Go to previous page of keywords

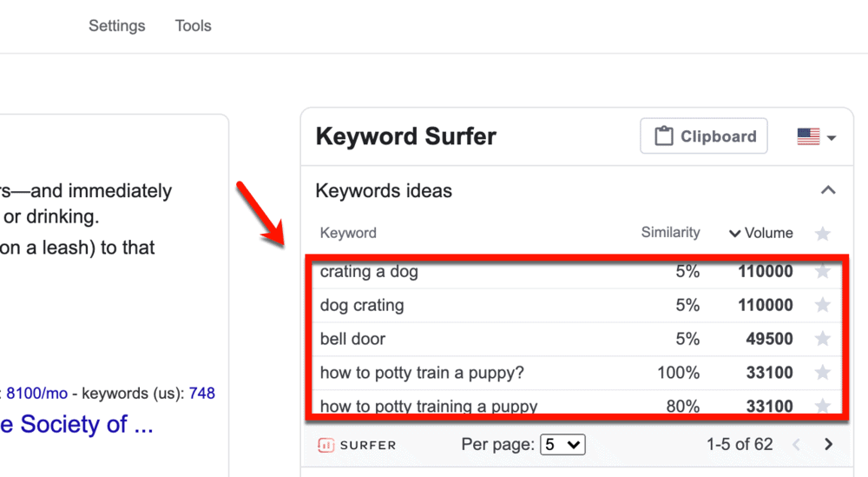tap(797, 444)
